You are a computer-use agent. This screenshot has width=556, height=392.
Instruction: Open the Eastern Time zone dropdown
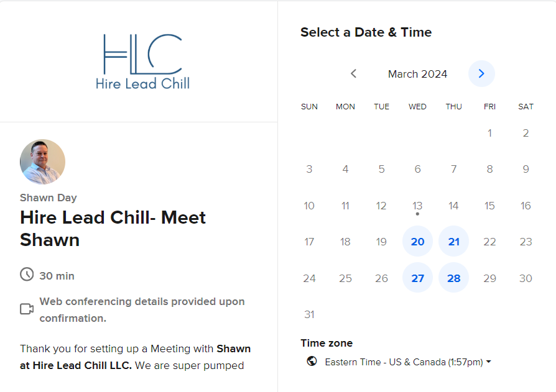[x=408, y=362]
